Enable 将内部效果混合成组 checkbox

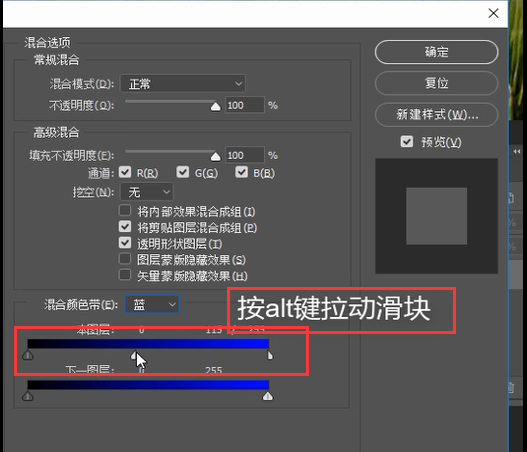[125, 211]
